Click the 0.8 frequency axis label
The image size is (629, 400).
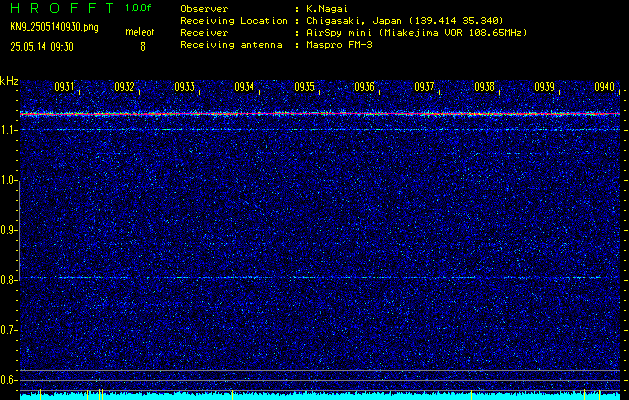7,280
